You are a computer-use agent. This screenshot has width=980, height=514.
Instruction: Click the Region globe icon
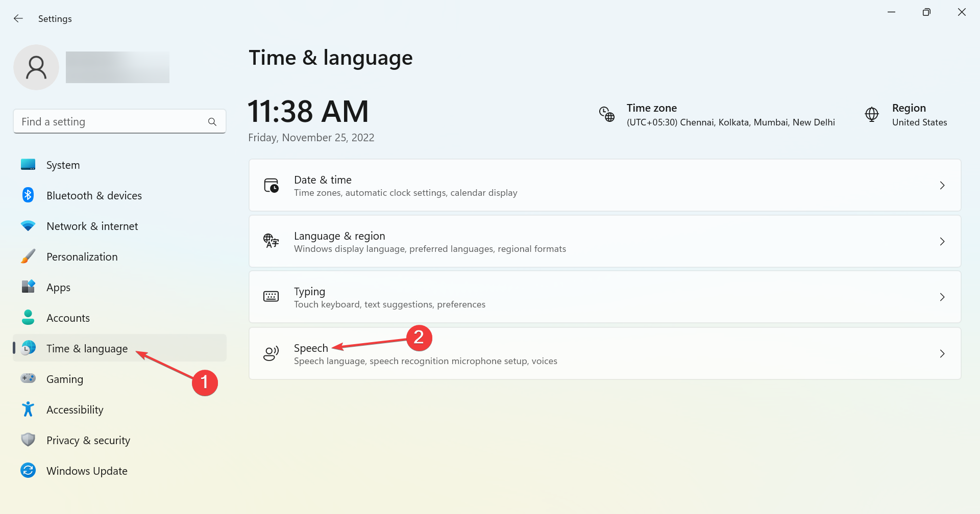[x=872, y=114]
